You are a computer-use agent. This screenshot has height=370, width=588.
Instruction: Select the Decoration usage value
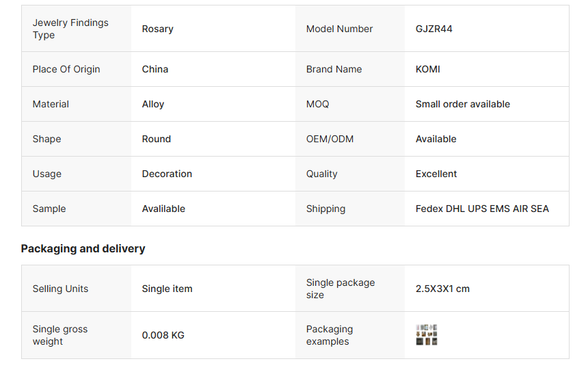(x=167, y=174)
